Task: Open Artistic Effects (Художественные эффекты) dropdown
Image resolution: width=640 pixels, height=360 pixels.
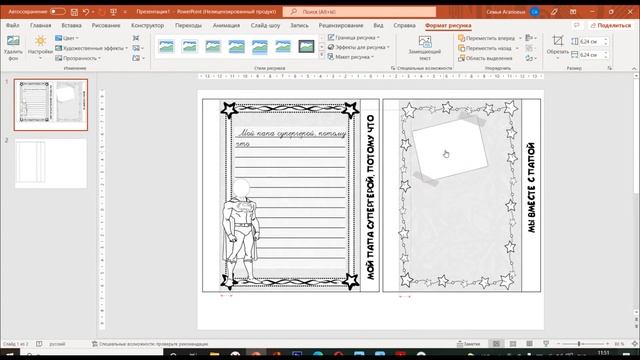Action: coord(91,48)
